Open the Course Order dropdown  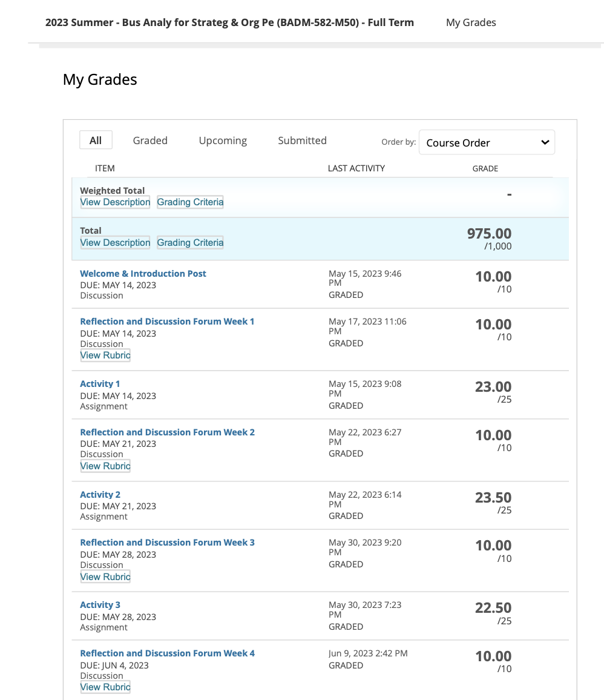(487, 143)
